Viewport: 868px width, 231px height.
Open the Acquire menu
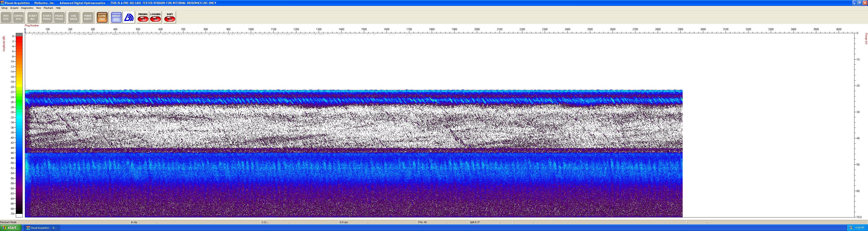click(x=14, y=8)
